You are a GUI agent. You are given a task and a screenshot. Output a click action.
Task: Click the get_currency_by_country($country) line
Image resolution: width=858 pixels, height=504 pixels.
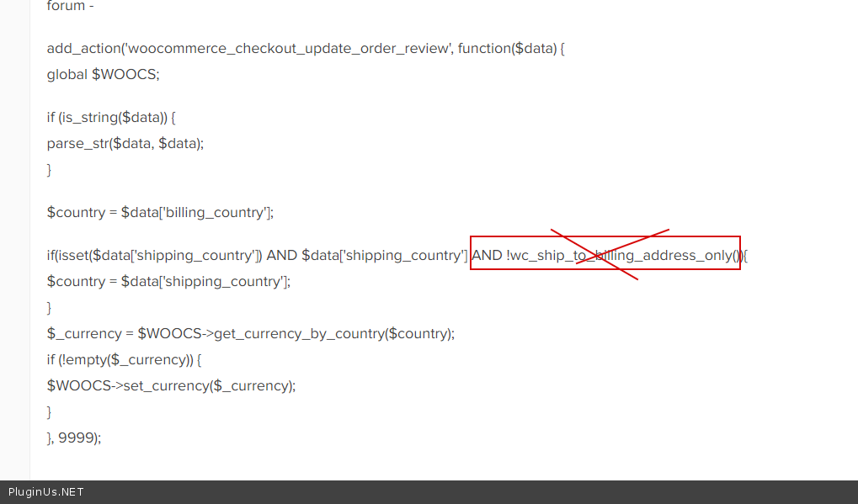(250, 333)
